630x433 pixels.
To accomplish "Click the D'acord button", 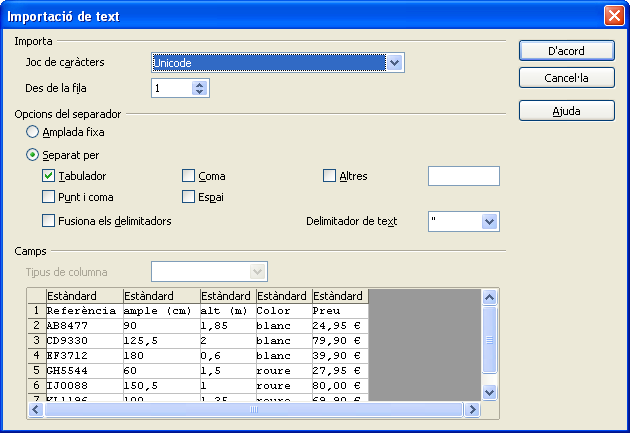I will [x=566, y=51].
